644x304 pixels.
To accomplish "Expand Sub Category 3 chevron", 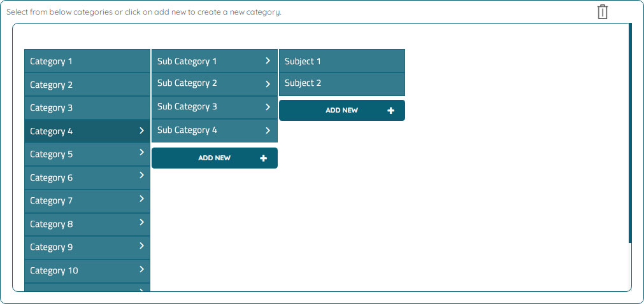I will 268,107.
